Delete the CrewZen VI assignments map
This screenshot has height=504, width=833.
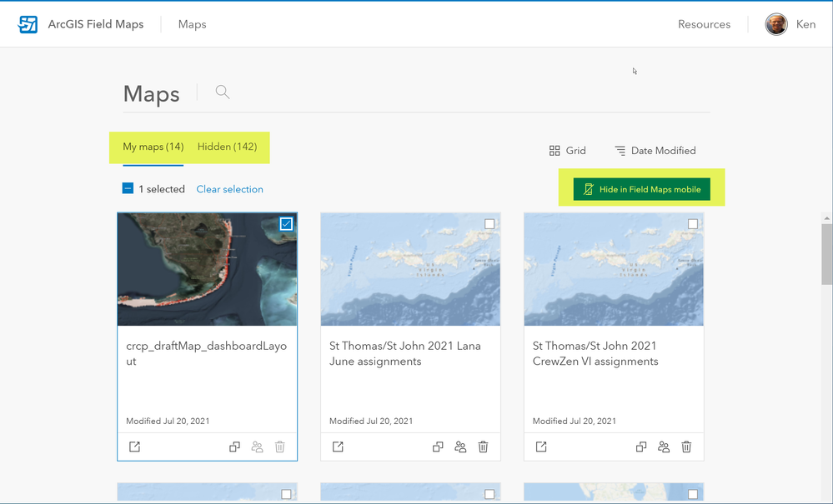[687, 447]
